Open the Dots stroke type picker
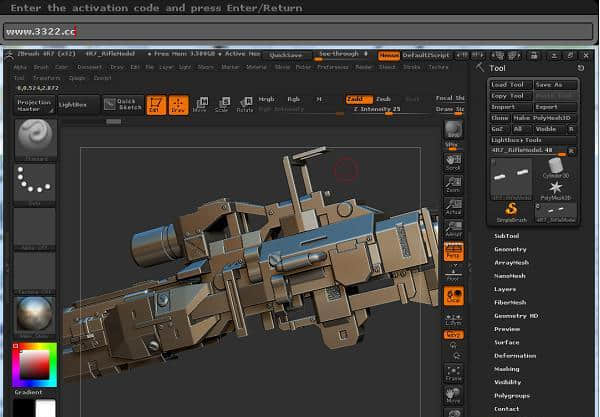The height and width of the screenshot is (417, 600). pos(33,182)
